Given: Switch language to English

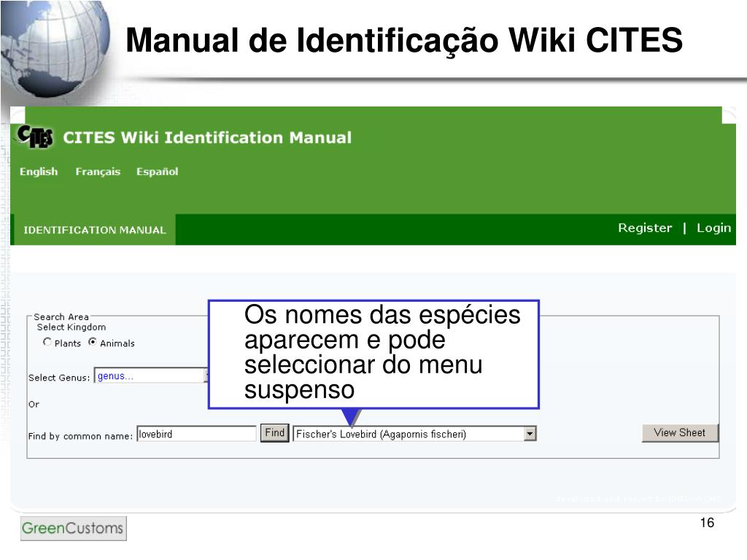Looking at the screenshot, I should [x=39, y=171].
